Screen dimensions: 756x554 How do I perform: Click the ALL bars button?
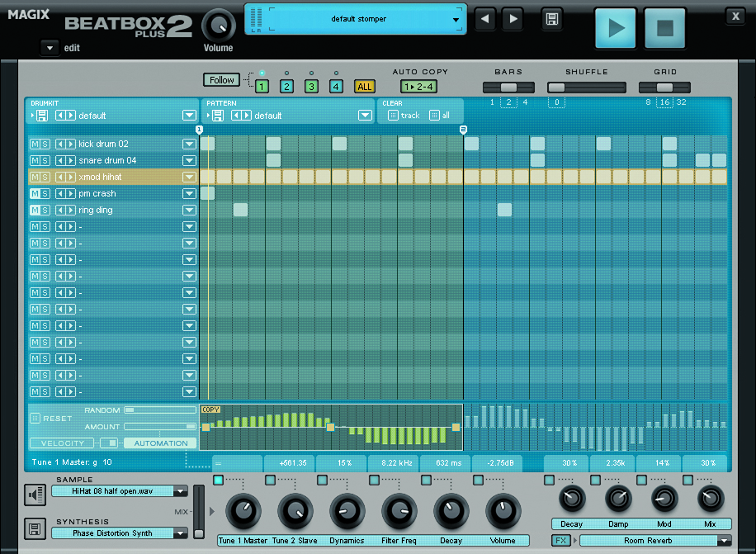pos(364,86)
